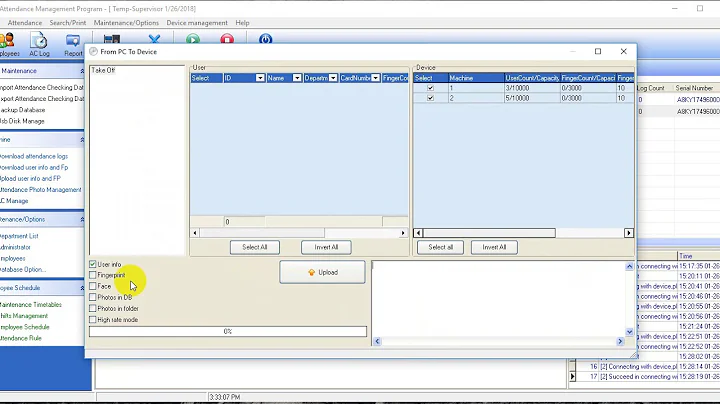
Task: Click upload log box scroll up arrow
Action: [630, 266]
